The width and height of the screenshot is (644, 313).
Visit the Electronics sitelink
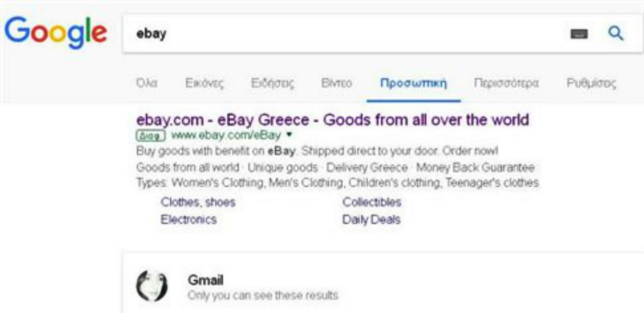tap(189, 220)
